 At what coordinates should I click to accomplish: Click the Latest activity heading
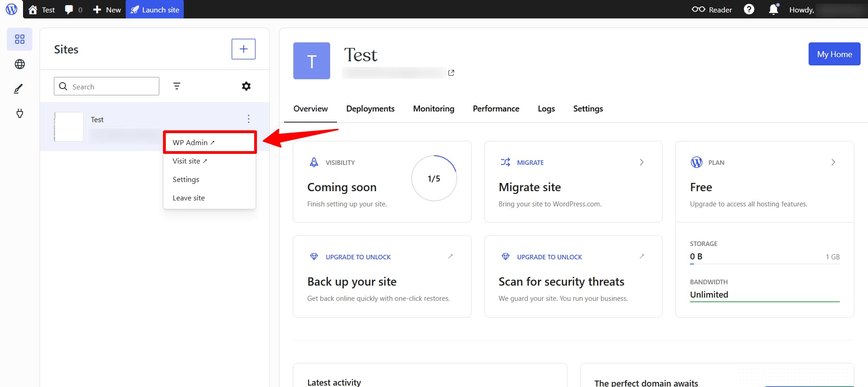click(x=334, y=382)
